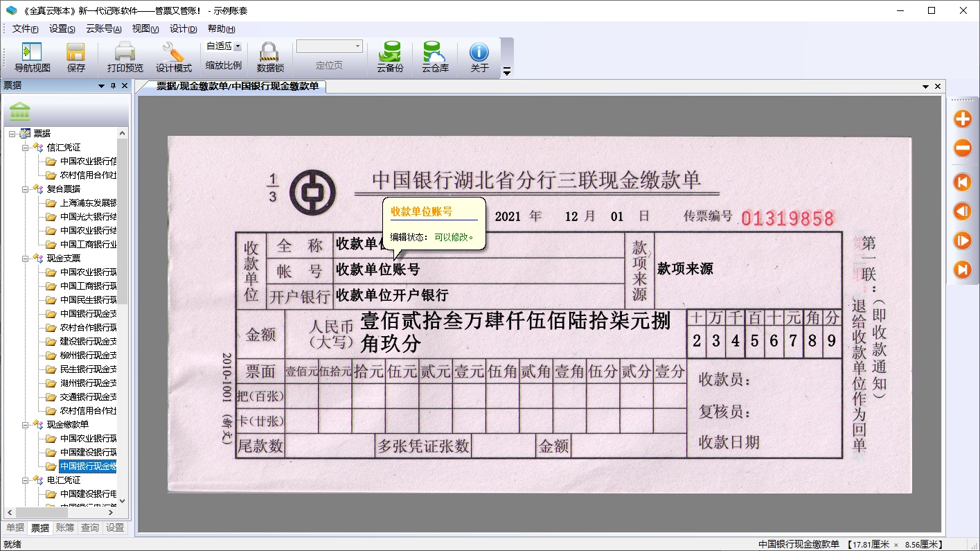This screenshot has width=980, height=551.
Task: Open the 定位页 page locator combo box
Action: coord(330,46)
